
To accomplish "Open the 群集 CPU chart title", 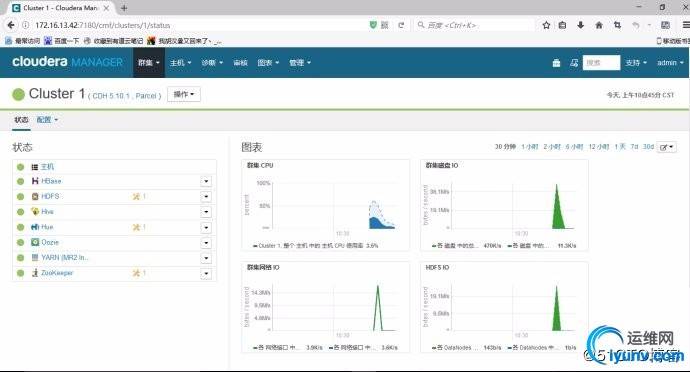I will (x=260, y=166).
